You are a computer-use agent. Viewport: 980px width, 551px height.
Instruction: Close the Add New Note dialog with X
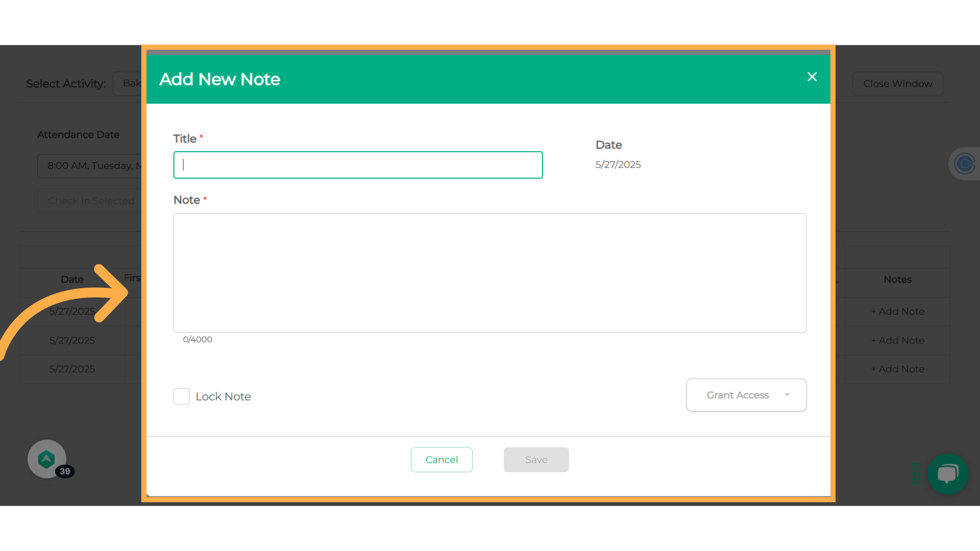(x=812, y=77)
